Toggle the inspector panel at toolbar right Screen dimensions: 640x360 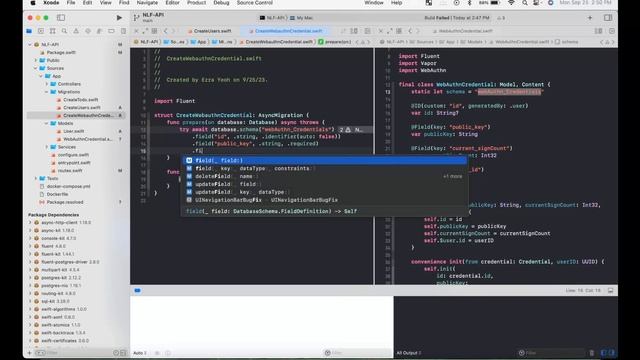[x=608, y=18]
